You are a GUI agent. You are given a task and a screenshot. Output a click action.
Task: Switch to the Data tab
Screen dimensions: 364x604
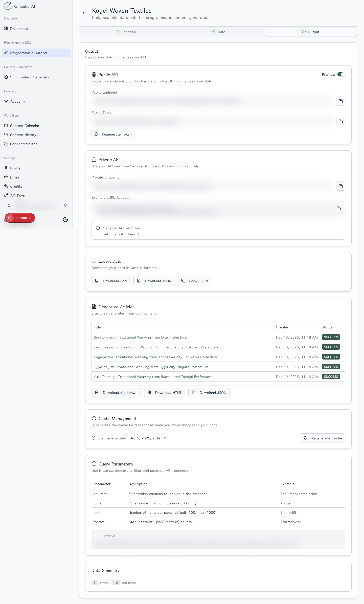218,32
